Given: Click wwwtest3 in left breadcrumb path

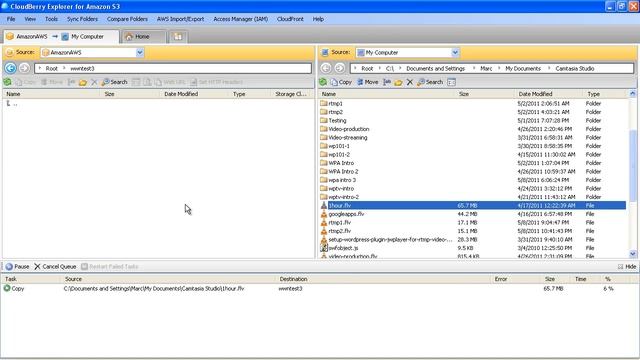Looking at the screenshot, I should coord(82,69).
